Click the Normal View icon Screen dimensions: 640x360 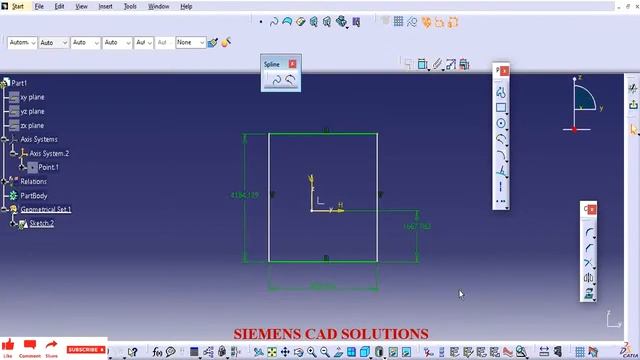click(338, 352)
